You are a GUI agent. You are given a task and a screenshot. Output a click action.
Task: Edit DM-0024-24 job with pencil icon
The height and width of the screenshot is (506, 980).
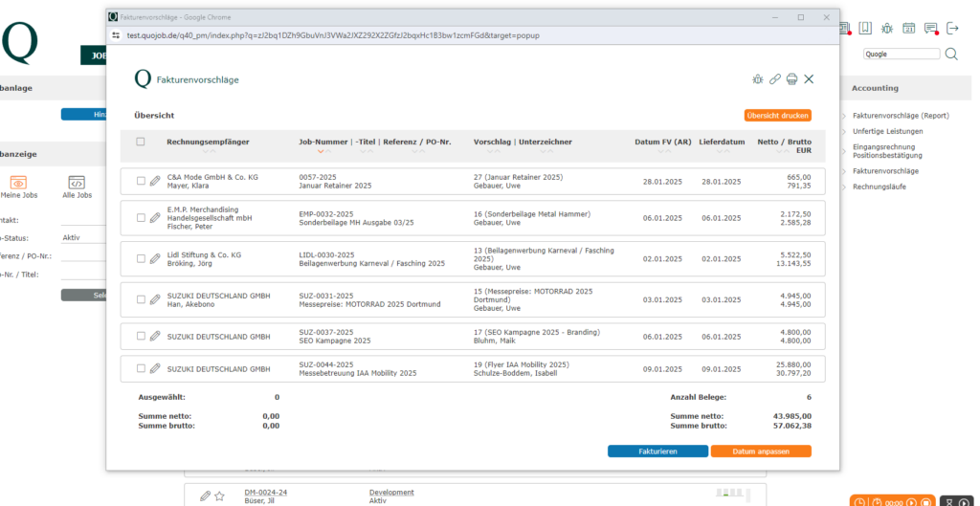tap(205, 496)
